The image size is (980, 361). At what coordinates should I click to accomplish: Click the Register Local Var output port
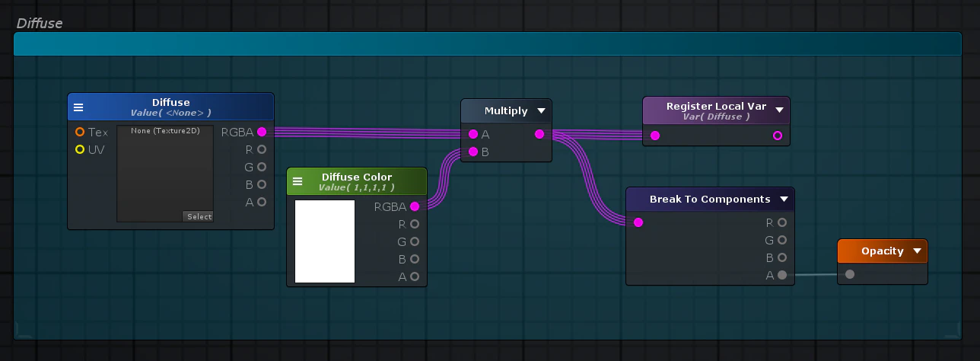pyautogui.click(x=778, y=136)
